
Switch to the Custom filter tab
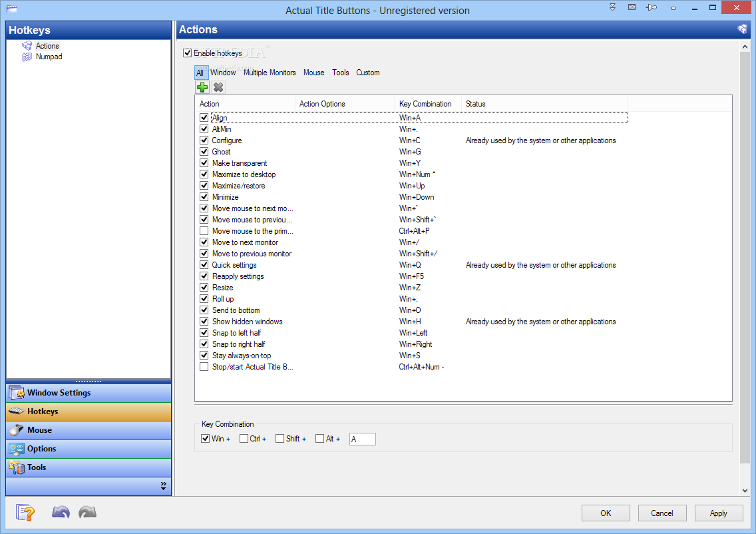(368, 73)
